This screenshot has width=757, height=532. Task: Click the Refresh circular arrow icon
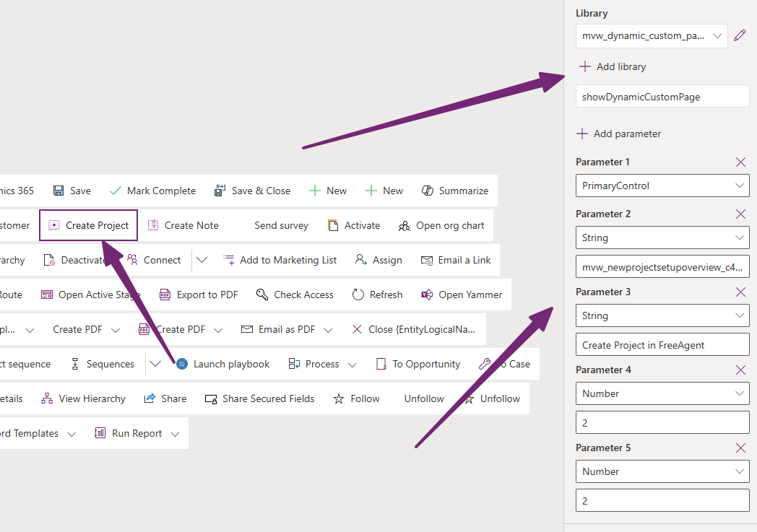358,295
